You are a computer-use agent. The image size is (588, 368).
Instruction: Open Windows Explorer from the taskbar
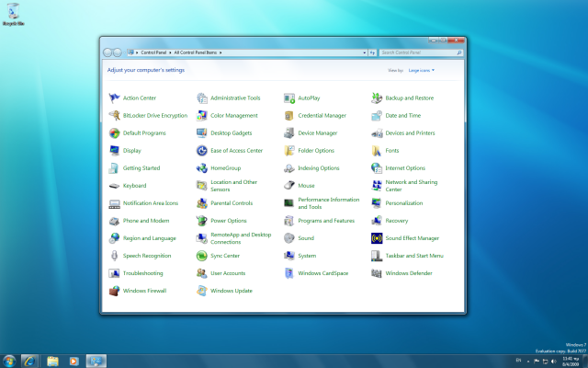coord(53,362)
